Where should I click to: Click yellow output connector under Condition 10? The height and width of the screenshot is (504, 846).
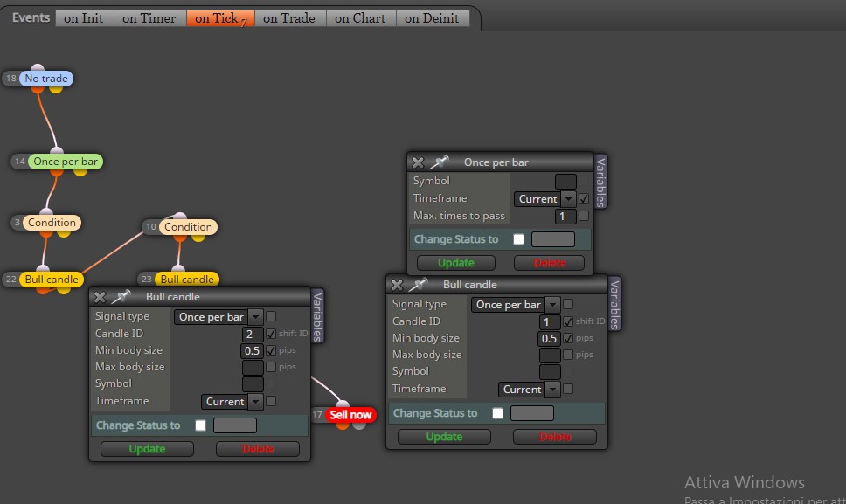pos(198,238)
